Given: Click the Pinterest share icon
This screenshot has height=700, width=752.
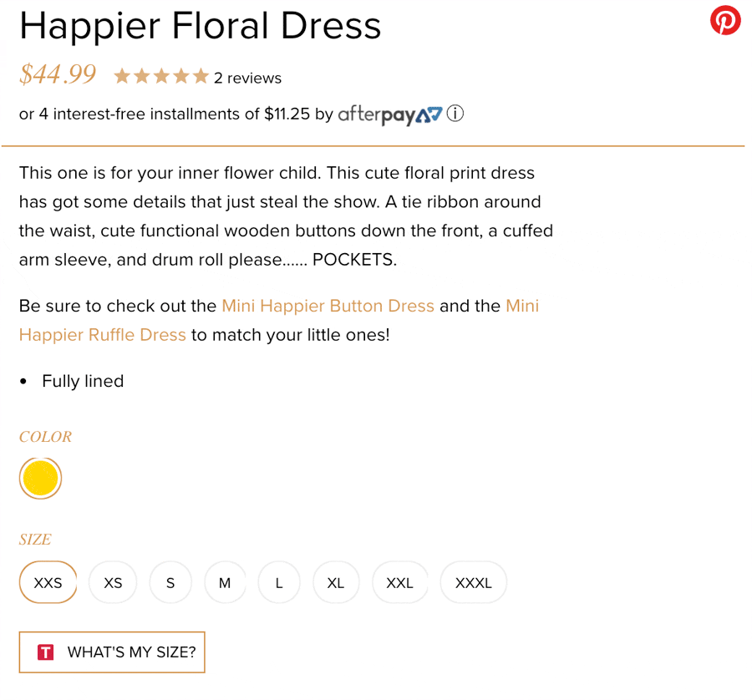Looking at the screenshot, I should pos(725,21).
